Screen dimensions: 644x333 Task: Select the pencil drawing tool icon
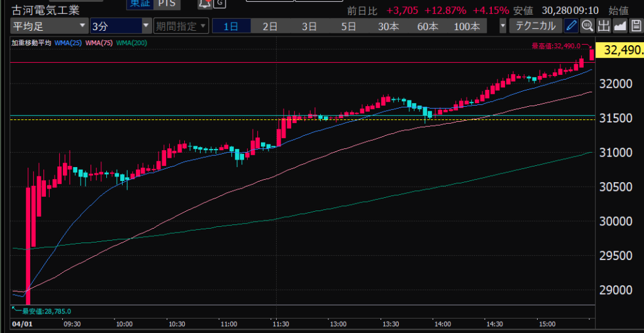pos(571,26)
